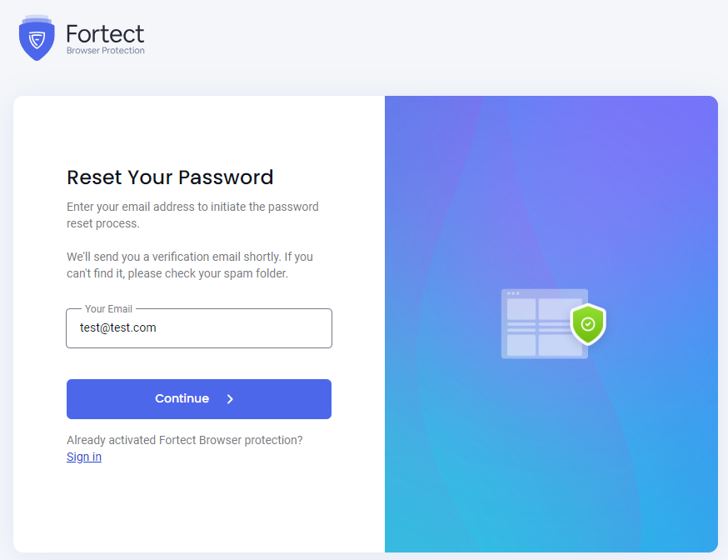The height and width of the screenshot is (560, 728).
Task: Click the browser window illustration
Action: [545, 323]
